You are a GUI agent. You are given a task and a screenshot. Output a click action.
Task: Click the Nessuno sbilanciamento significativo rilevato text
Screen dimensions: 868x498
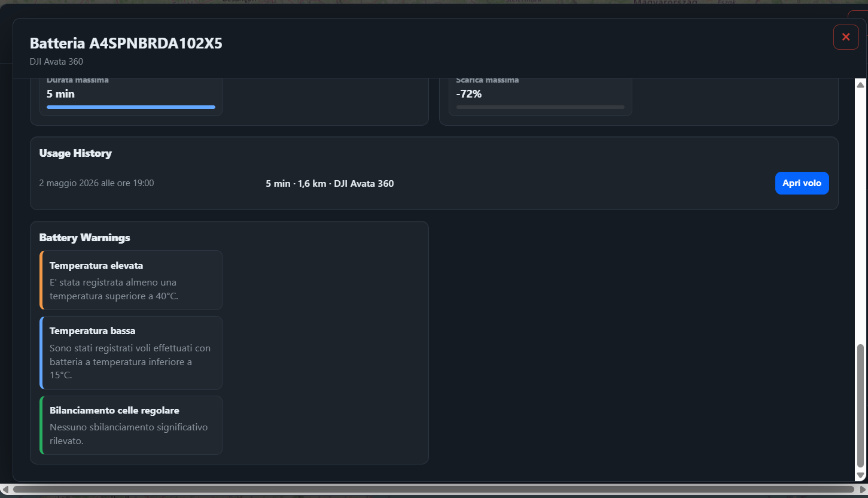point(129,434)
